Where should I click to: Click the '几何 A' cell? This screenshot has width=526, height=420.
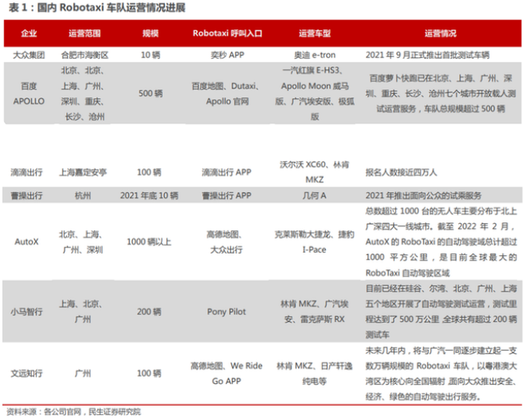(314, 195)
